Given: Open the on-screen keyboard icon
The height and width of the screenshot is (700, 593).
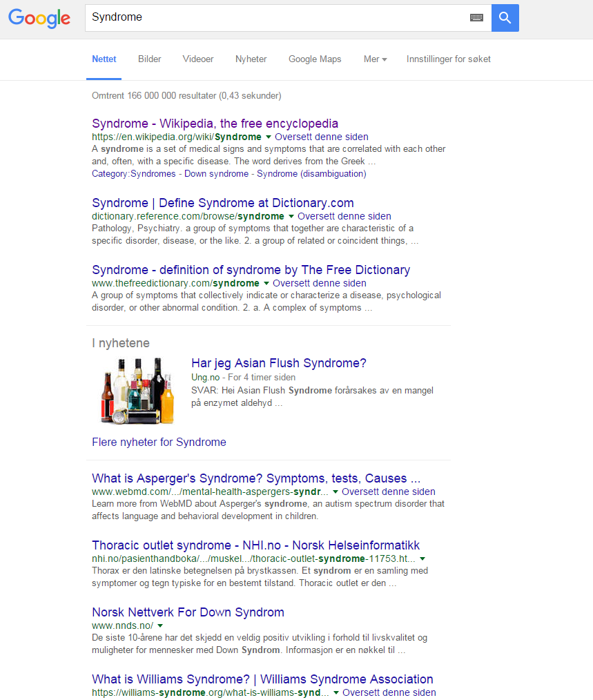Looking at the screenshot, I should tap(476, 18).
